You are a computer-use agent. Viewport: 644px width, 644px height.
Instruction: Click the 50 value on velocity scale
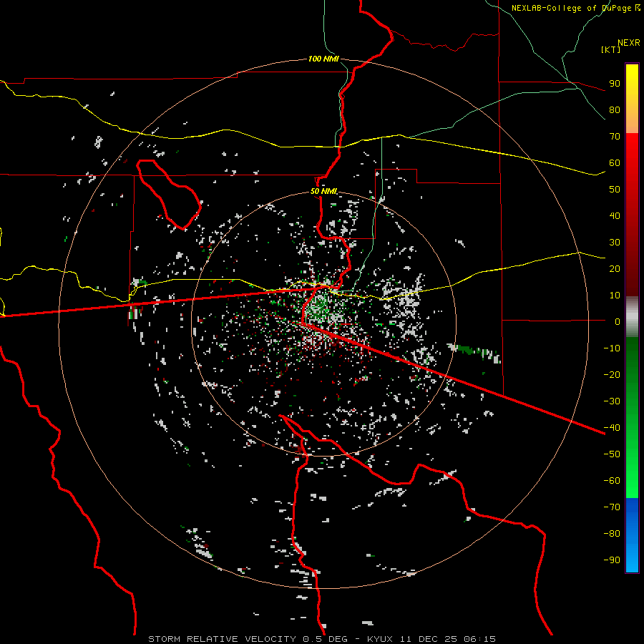click(x=615, y=190)
